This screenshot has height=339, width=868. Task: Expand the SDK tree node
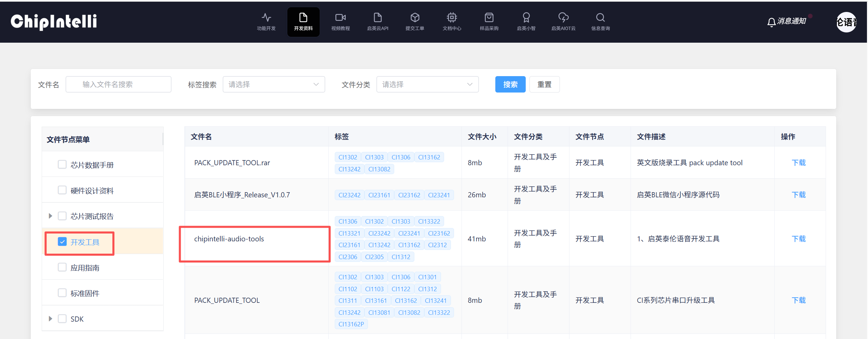pyautogui.click(x=51, y=319)
